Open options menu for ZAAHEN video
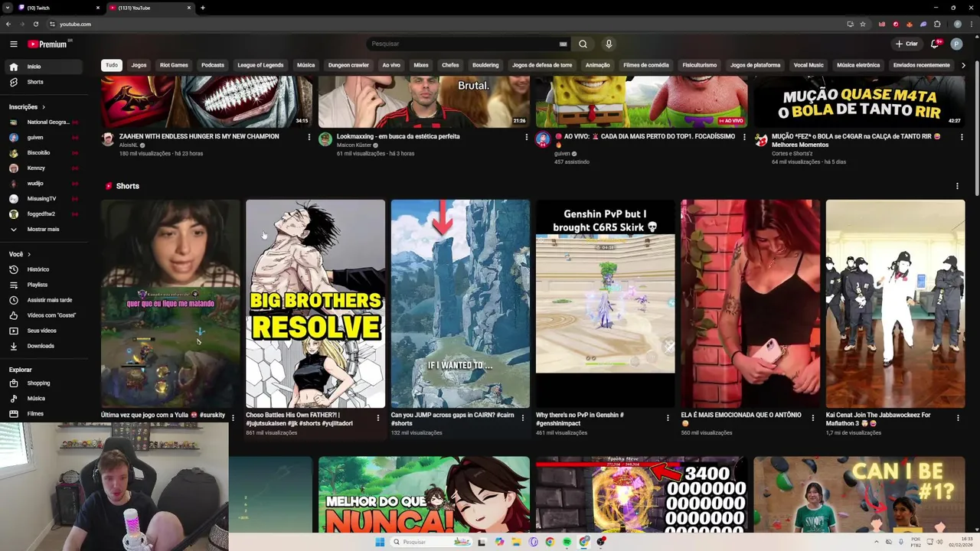 (309, 137)
